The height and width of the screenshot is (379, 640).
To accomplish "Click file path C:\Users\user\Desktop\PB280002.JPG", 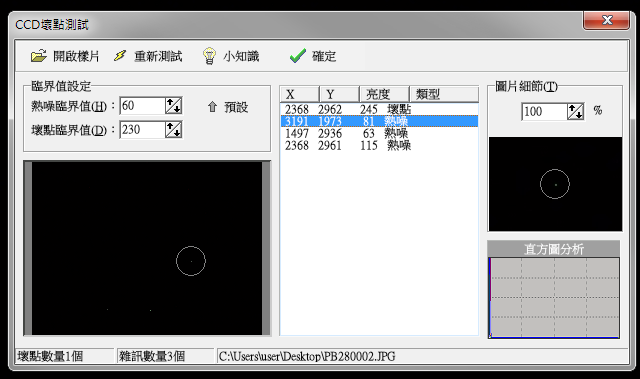I will coord(307,356).
